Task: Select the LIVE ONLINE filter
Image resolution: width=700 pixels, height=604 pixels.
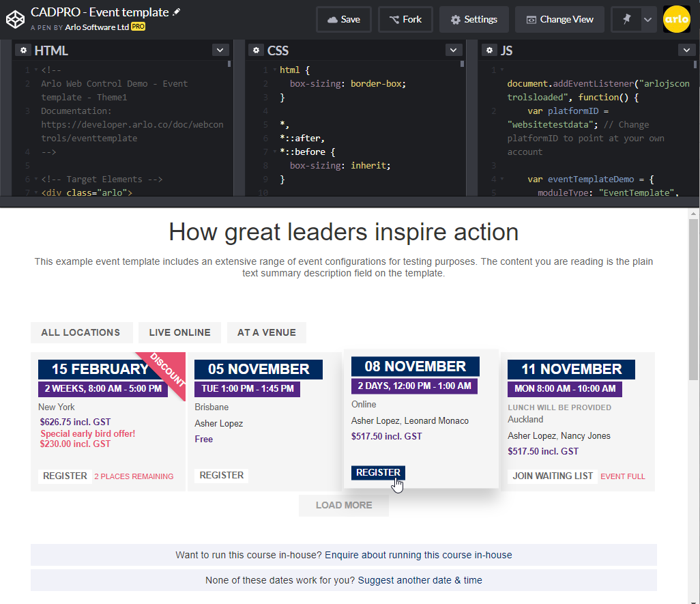Action: point(179,332)
